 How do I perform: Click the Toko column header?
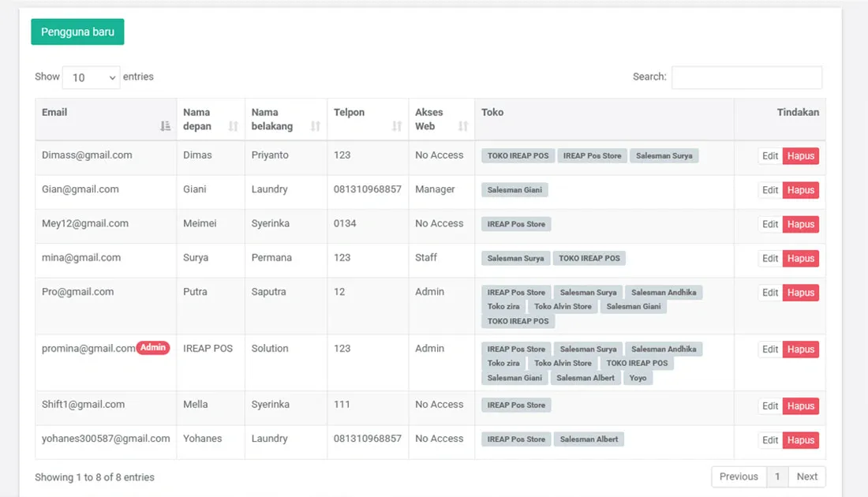coord(492,113)
